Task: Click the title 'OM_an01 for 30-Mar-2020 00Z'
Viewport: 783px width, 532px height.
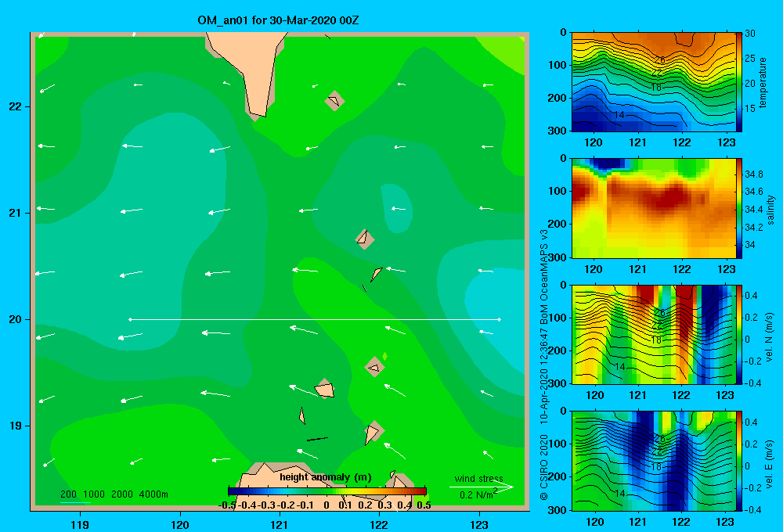Action: tap(278, 20)
